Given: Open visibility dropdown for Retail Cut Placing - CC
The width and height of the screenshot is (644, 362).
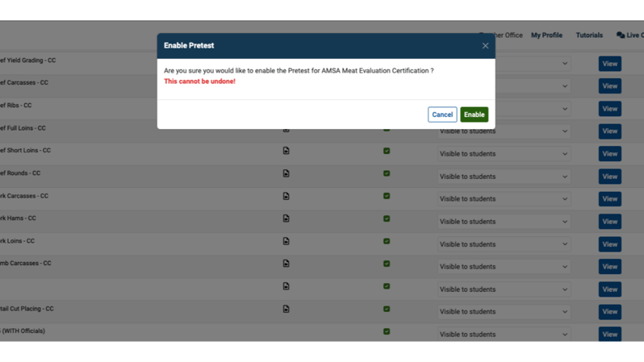Looking at the screenshot, I should point(504,312).
